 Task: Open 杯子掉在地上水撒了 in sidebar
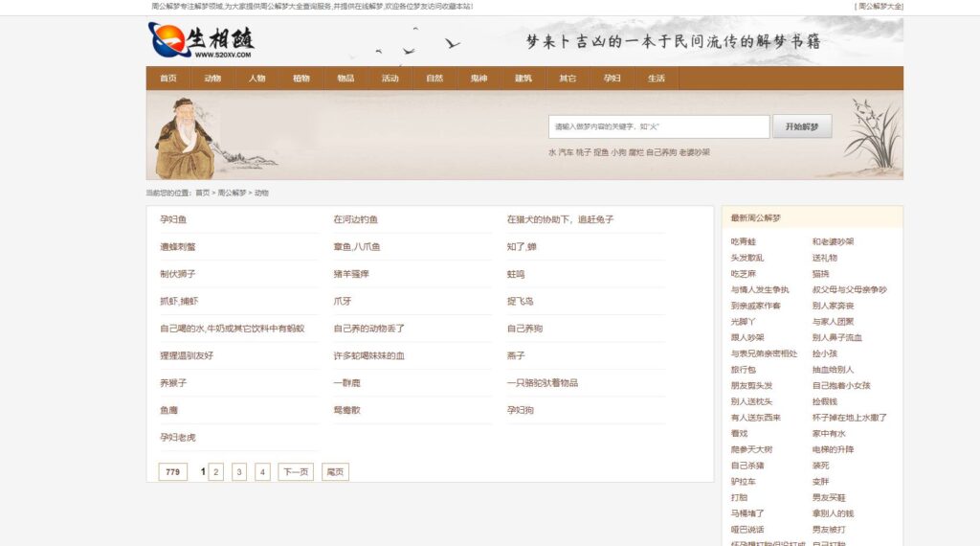pos(850,417)
